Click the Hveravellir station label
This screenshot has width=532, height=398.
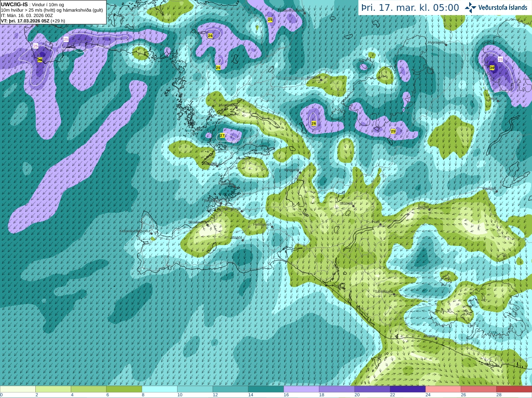pyautogui.click(x=436, y=42)
